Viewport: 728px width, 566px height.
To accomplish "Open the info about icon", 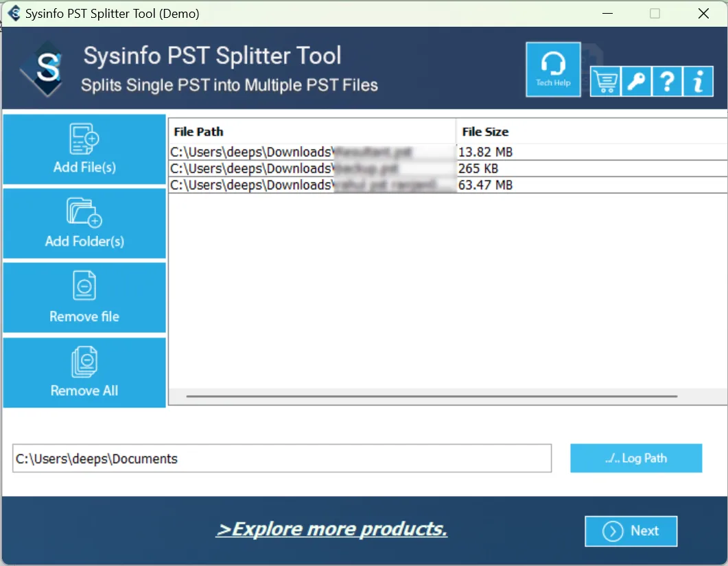I will click(698, 81).
